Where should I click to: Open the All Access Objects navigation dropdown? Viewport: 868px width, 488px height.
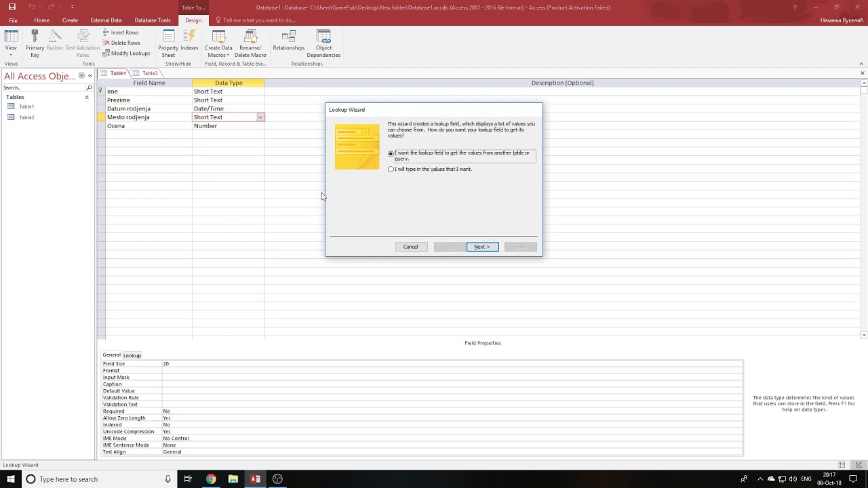coord(81,75)
